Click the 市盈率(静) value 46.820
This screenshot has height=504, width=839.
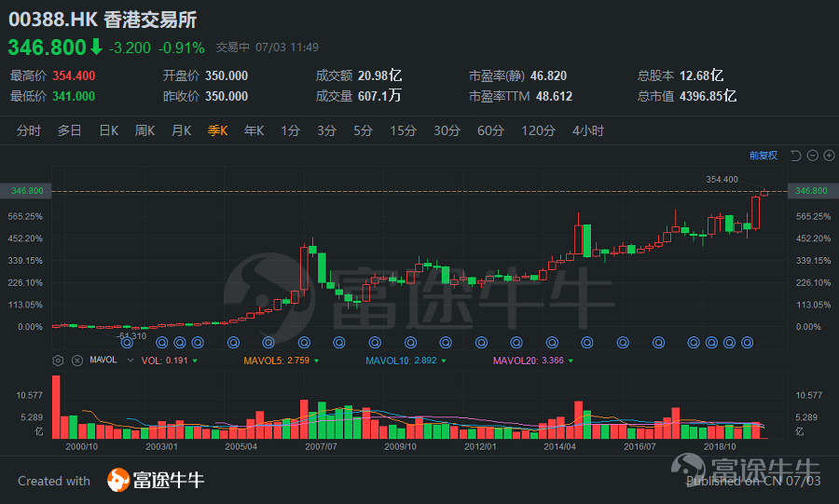pyautogui.click(x=548, y=75)
